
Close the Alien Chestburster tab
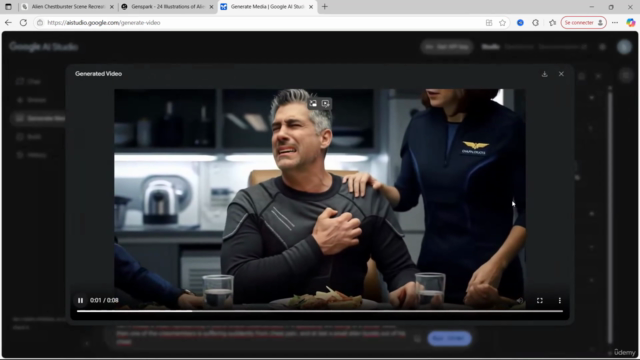click(x=111, y=7)
